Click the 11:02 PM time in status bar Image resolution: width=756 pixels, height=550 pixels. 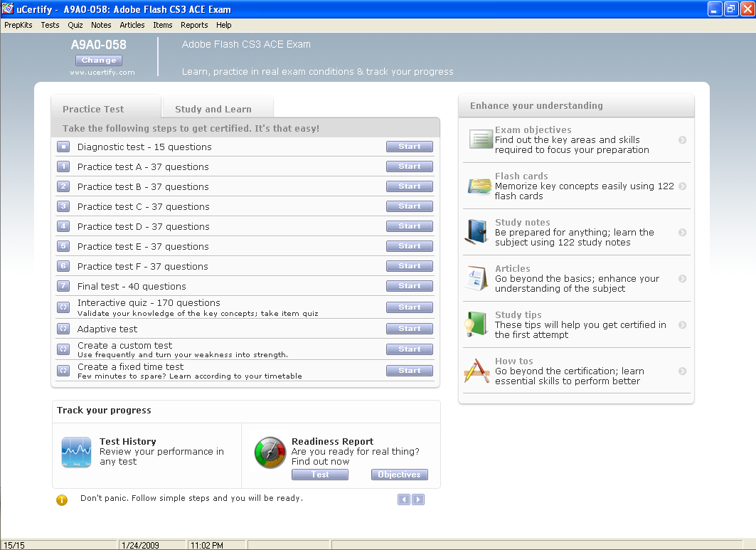207,545
